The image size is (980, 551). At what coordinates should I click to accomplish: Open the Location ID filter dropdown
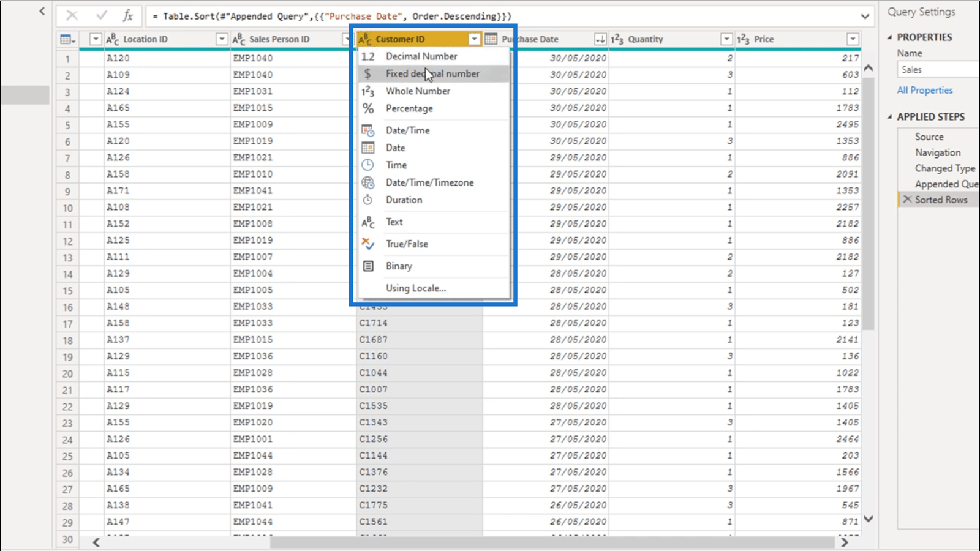point(222,39)
